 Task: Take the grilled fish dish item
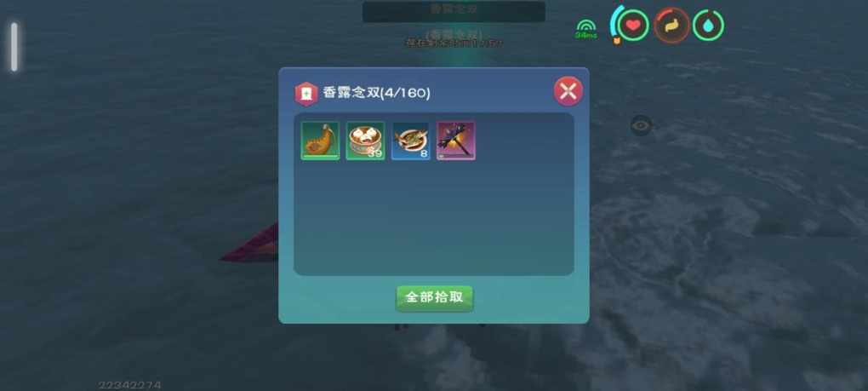pos(411,141)
